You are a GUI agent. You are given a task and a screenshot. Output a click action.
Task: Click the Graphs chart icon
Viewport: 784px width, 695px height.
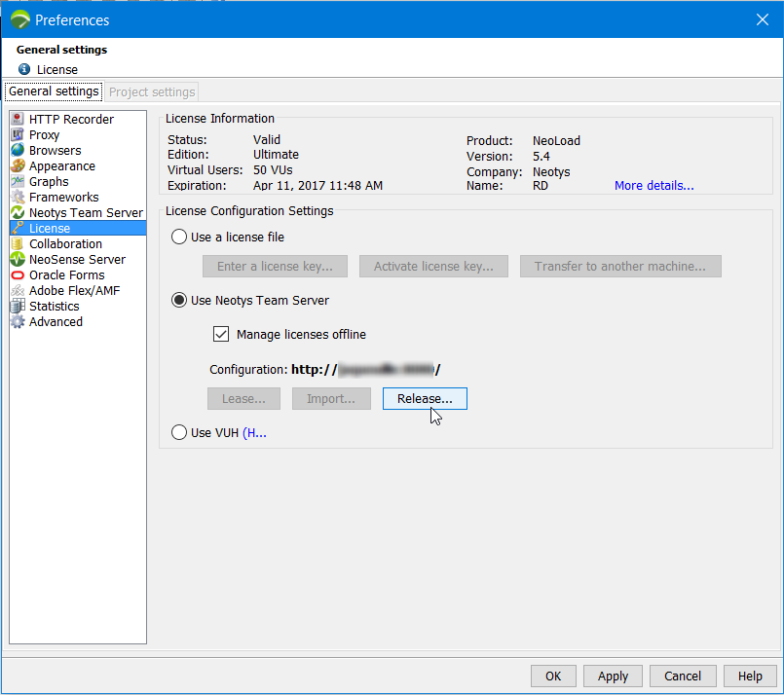click(x=18, y=182)
